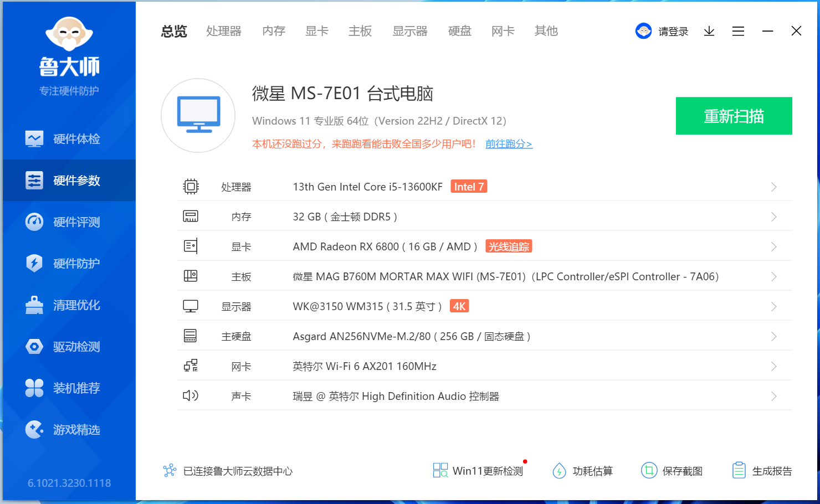The height and width of the screenshot is (504, 820).
Task: Click the 光线追踪 badge
Action: (x=509, y=246)
